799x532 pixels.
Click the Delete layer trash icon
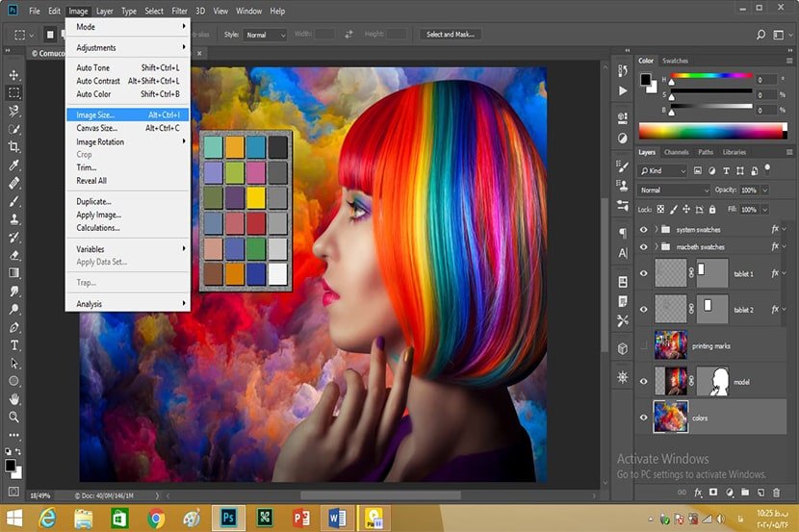776,493
